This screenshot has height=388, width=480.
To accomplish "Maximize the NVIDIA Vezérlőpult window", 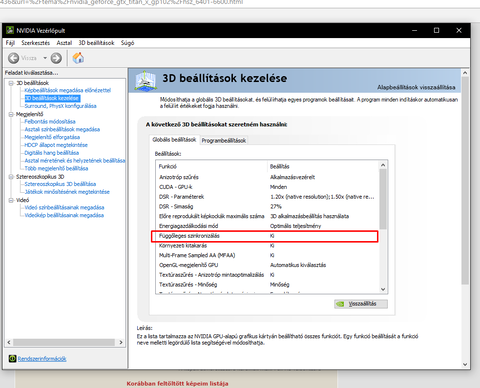I will [436, 30].
